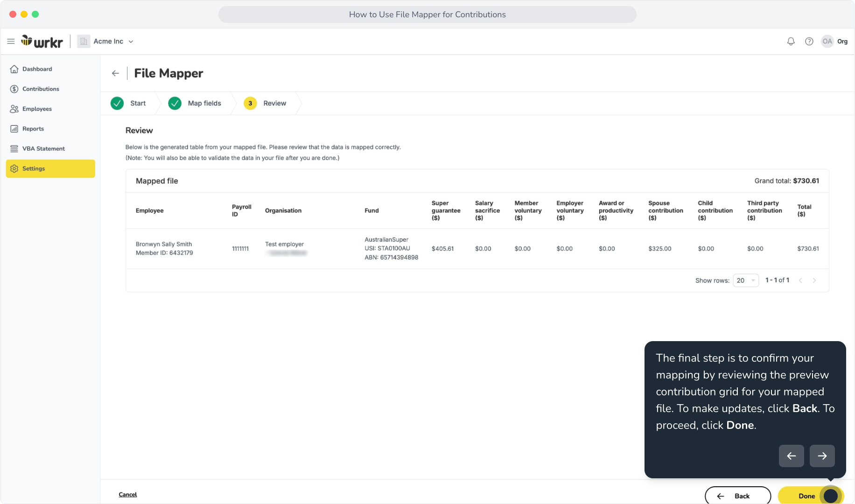This screenshot has width=855, height=504.
Task: Go back using File Mapper arrow
Action: coord(115,73)
